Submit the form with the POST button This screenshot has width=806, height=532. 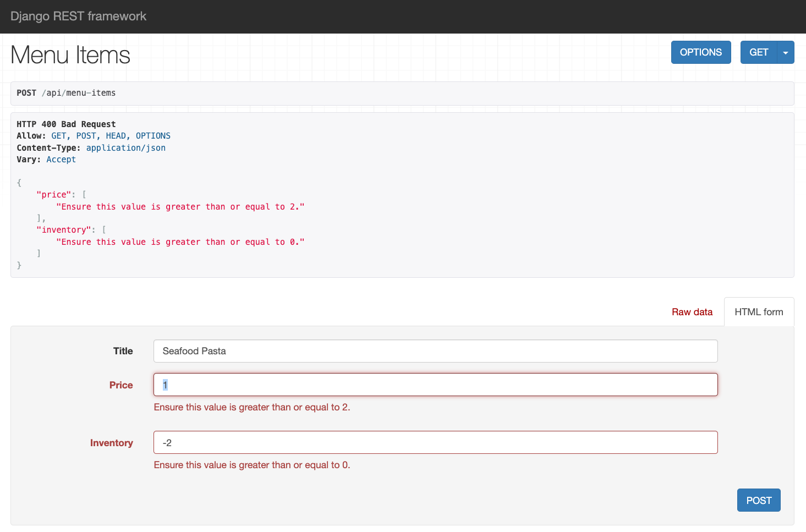759,500
